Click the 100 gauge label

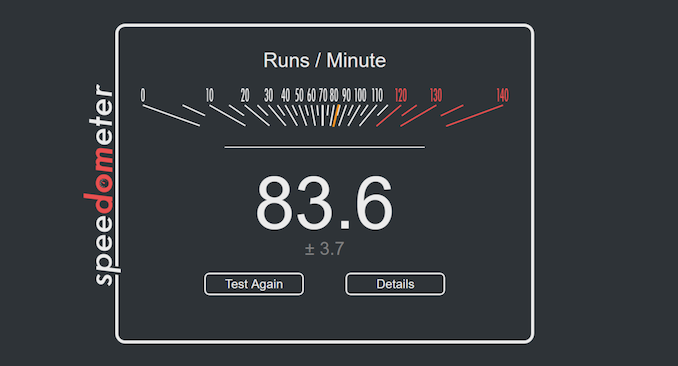coord(360,95)
